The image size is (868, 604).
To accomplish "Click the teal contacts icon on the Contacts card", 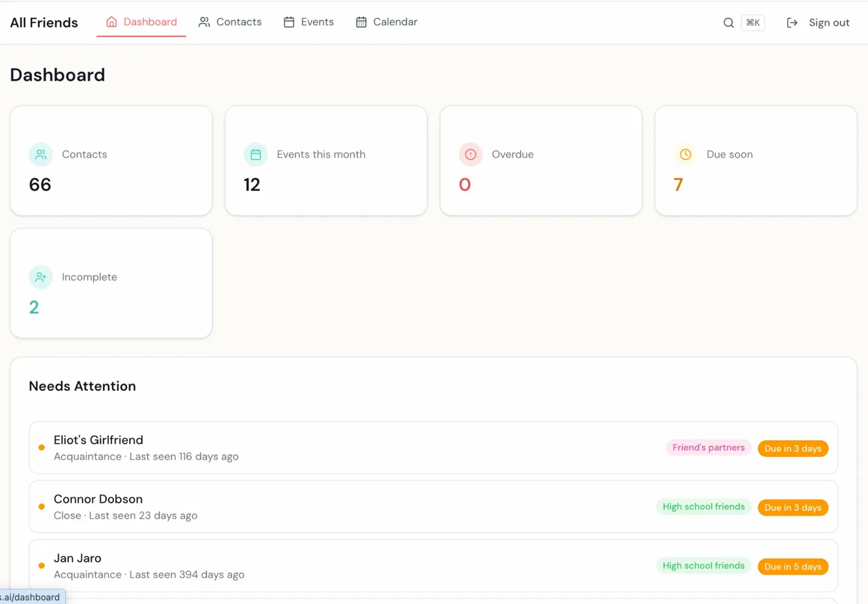I will point(40,154).
